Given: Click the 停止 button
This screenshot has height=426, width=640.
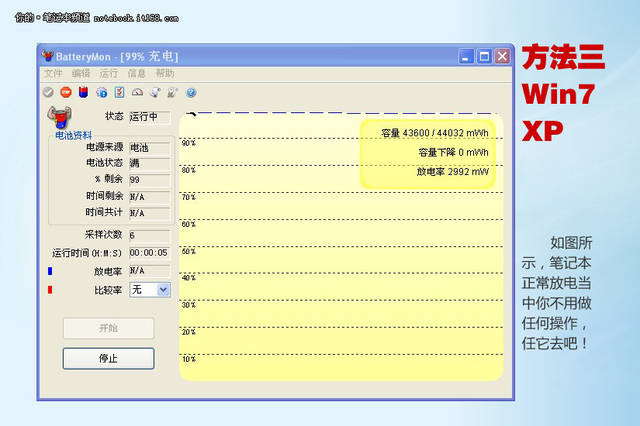Looking at the screenshot, I should click(x=109, y=358).
